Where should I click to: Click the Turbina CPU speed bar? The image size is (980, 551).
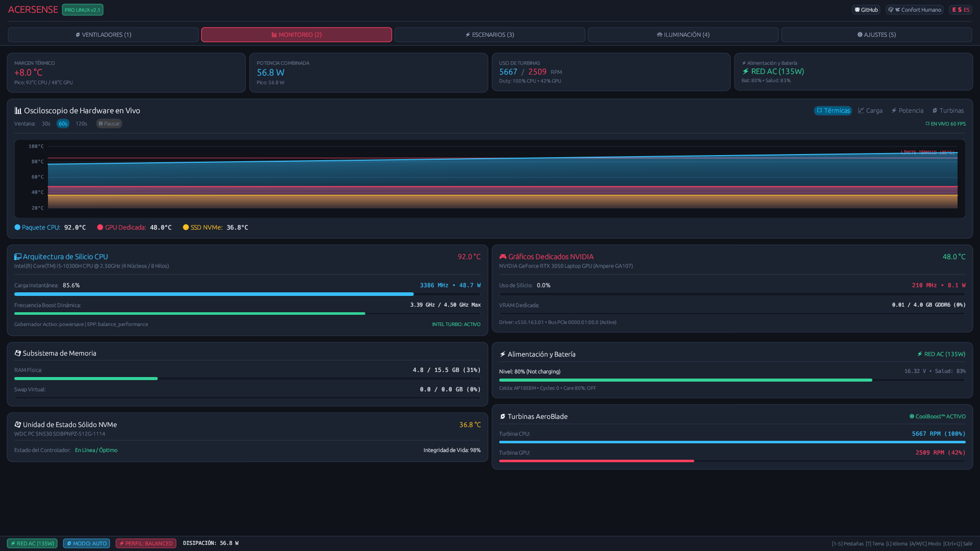pos(732,442)
